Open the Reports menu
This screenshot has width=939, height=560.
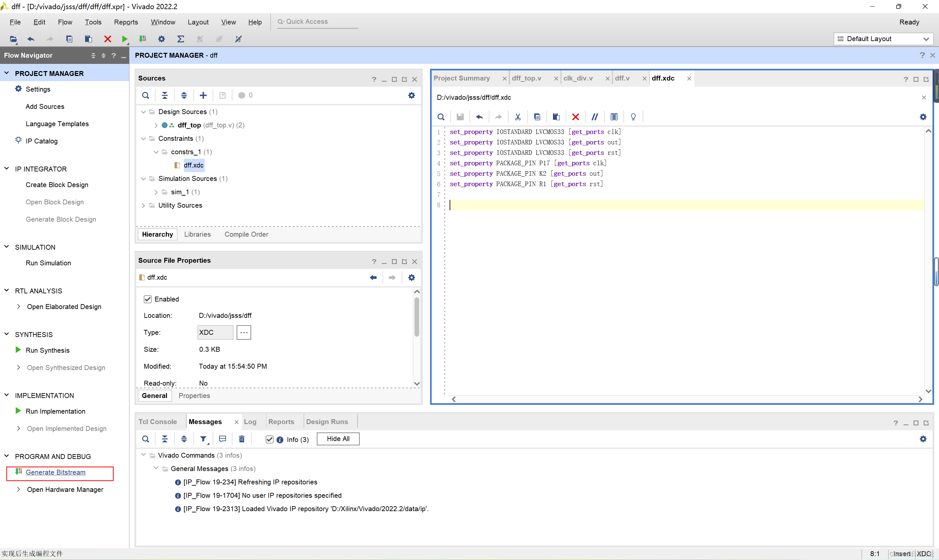(x=126, y=22)
